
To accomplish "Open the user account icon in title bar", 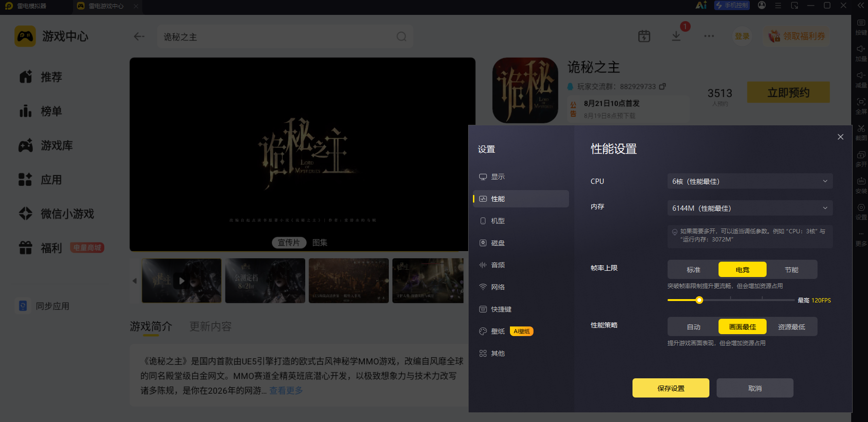I will 762,5.
